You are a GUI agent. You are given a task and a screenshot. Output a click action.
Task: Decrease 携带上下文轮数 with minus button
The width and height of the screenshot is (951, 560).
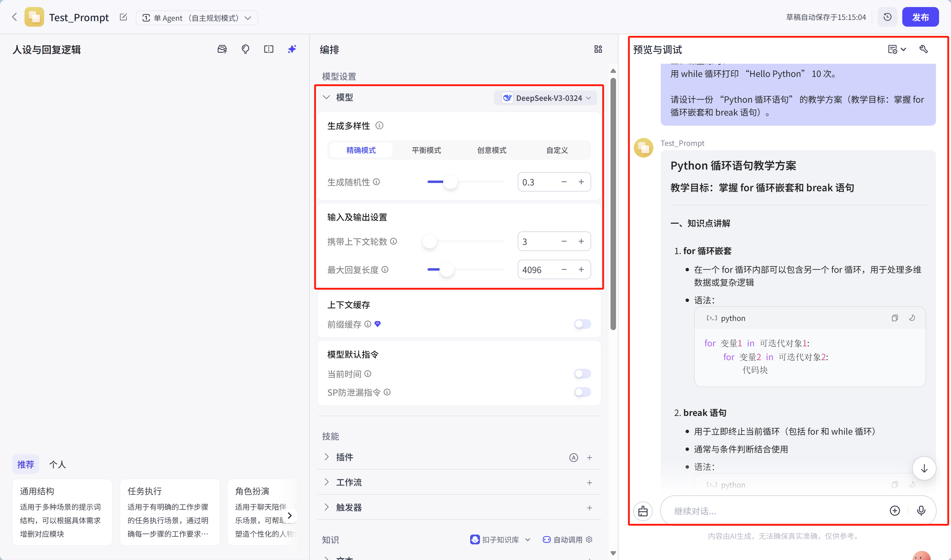point(564,241)
